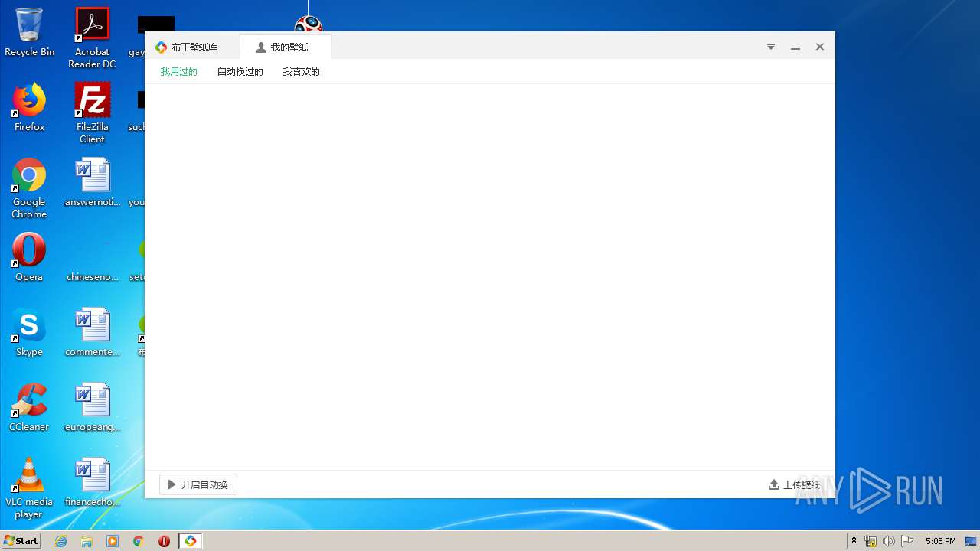Screen dimensions: 980x551
Task: Open the Recycle Bin desktop icon
Action: [29, 32]
